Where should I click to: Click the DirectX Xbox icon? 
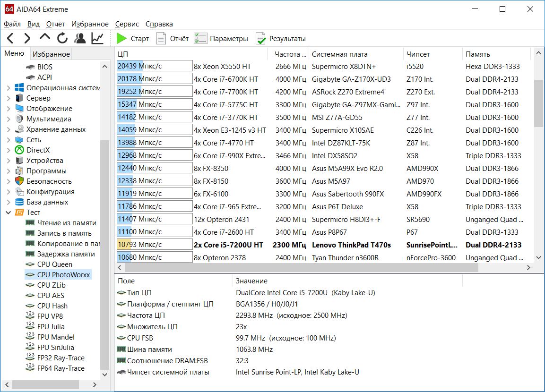pyautogui.click(x=19, y=150)
